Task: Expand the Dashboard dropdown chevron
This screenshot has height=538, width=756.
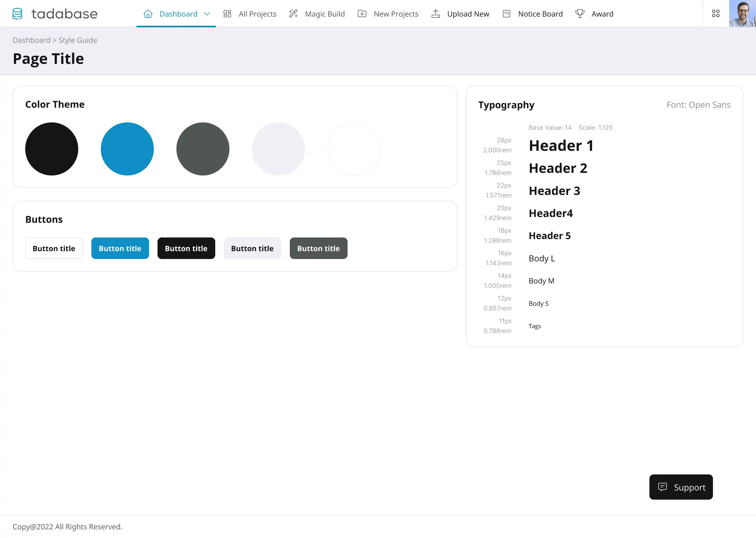Action: pyautogui.click(x=207, y=14)
